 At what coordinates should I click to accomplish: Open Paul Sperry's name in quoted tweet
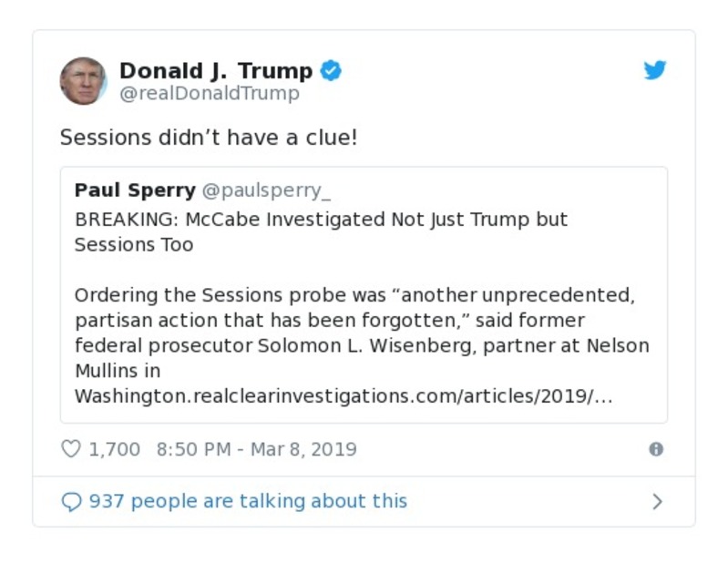tap(135, 190)
